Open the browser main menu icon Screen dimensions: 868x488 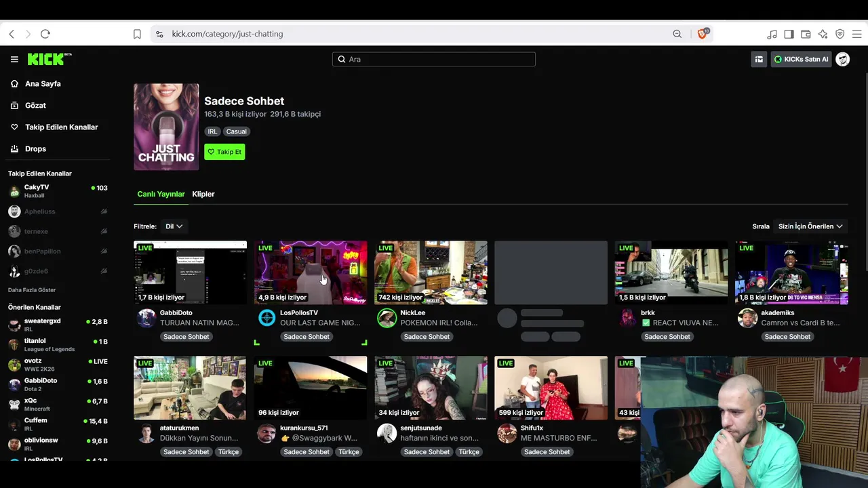tap(856, 34)
